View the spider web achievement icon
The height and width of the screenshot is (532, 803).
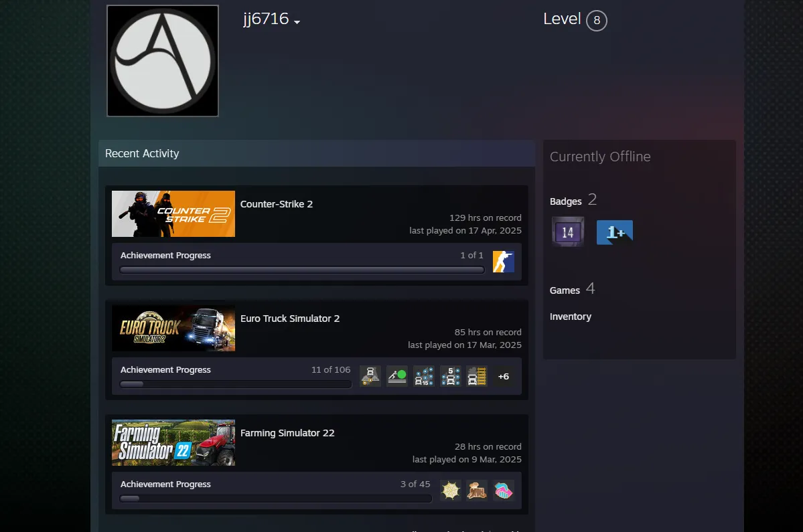pyautogui.click(x=451, y=491)
